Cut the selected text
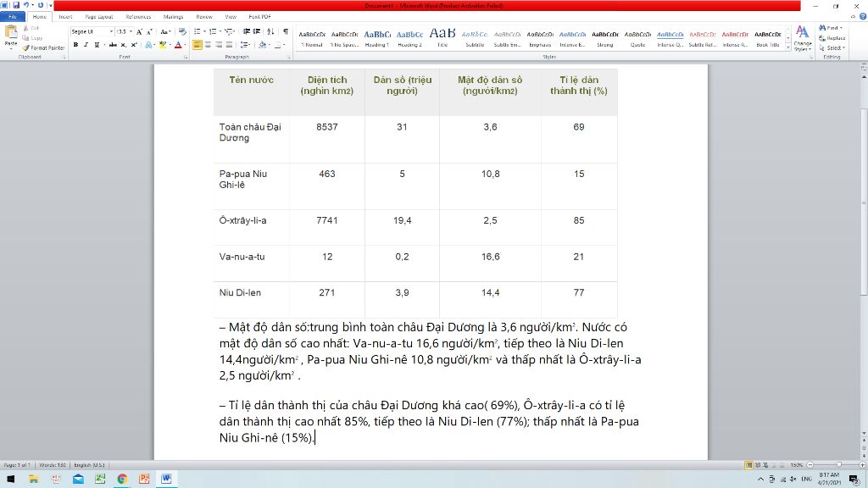Image resolution: width=868 pixels, height=488 pixels. (x=31, y=28)
